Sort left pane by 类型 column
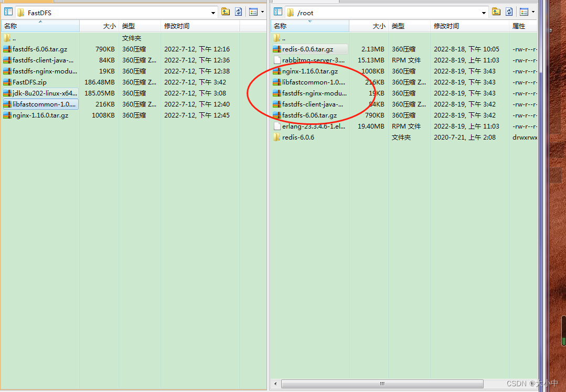566x392 pixels. click(140, 26)
